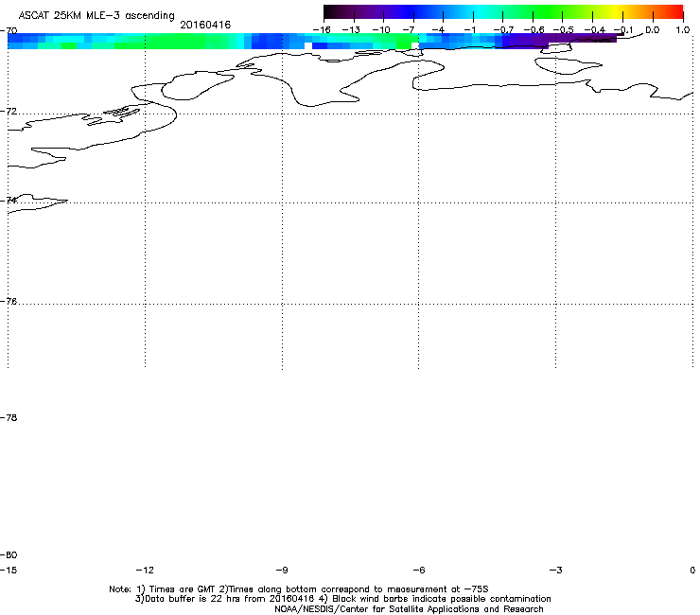Click the -76 latitude axis label
700x615 pixels.
[9, 302]
